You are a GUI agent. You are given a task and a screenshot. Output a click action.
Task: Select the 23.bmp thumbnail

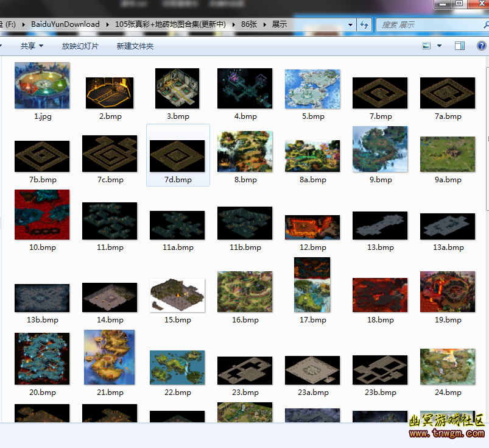pyautogui.click(x=245, y=370)
